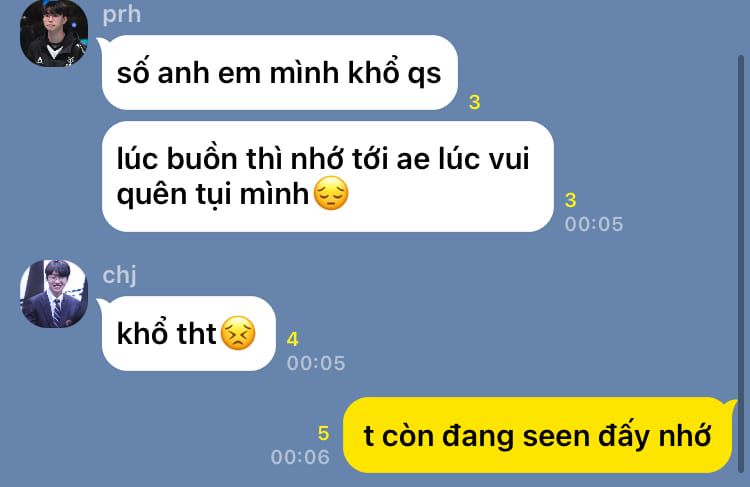Select yellow message 't còn đang seen đấy nhớ'
This screenshot has width=750, height=487.
[538, 435]
